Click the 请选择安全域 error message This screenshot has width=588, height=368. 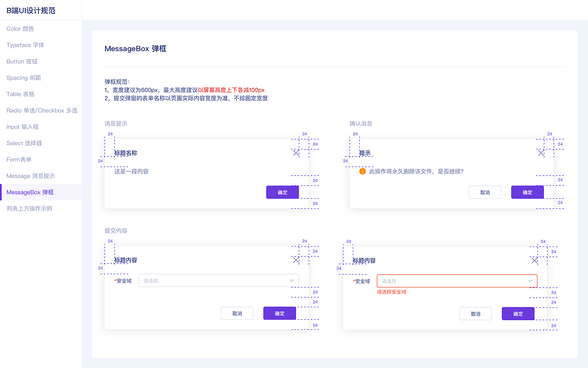[391, 292]
